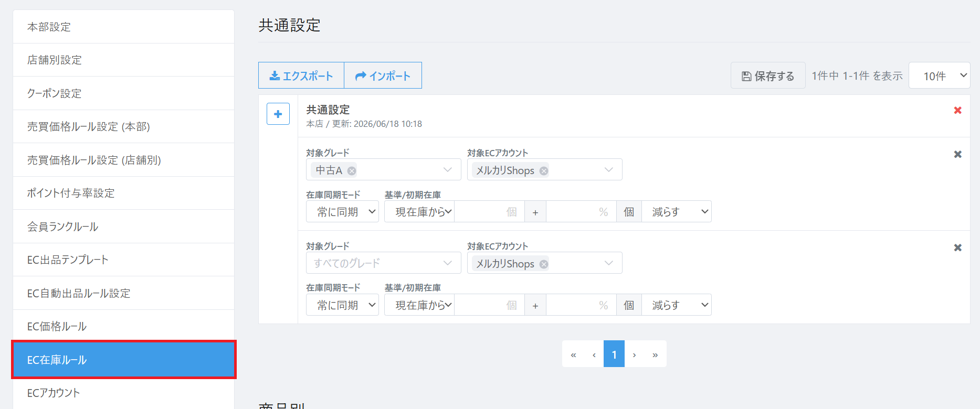Click the エクスポート download button
980x409 pixels.
pos(301,76)
